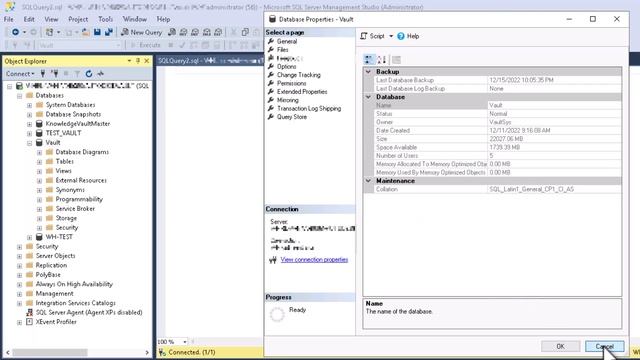Click the KnowledgeVaultMaster database icon
Viewport: 640px width, 360px height.
click(x=39, y=124)
